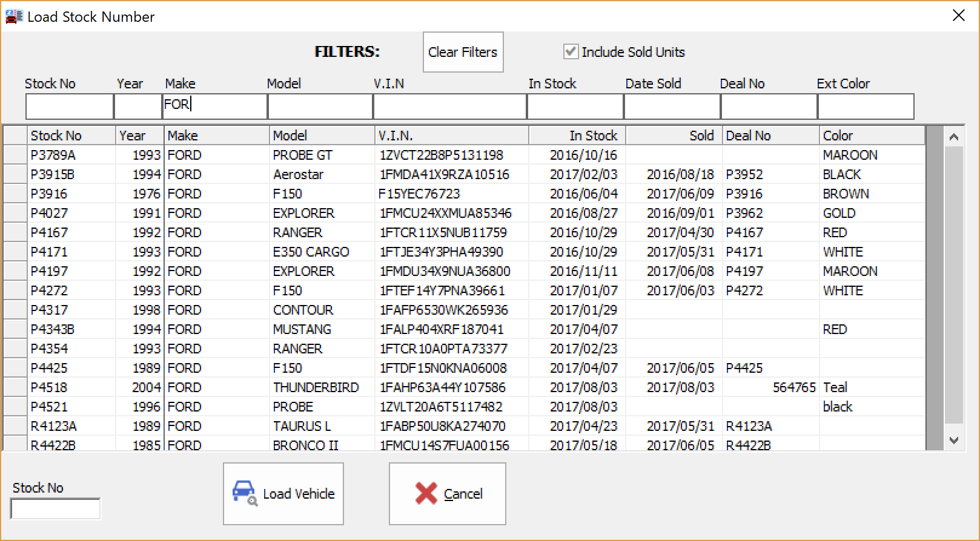This screenshot has height=541, width=980.
Task: Click model cell Aerostar
Action: (299, 174)
